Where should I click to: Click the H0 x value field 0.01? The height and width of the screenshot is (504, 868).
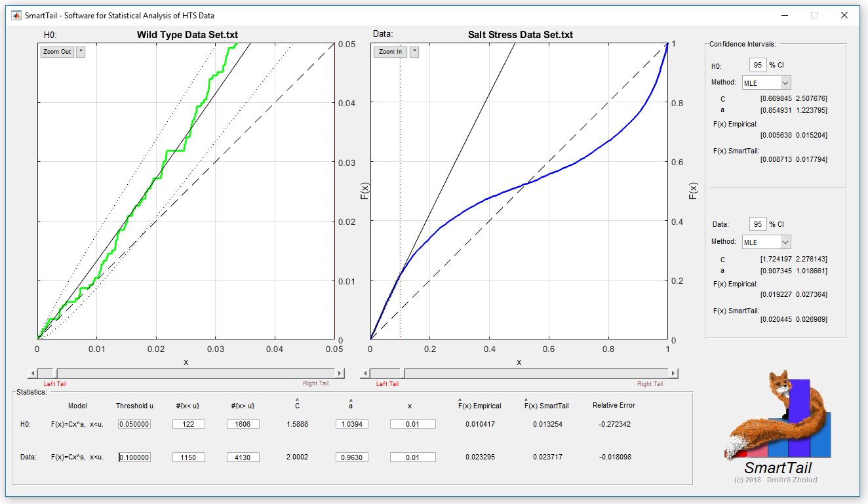413,424
